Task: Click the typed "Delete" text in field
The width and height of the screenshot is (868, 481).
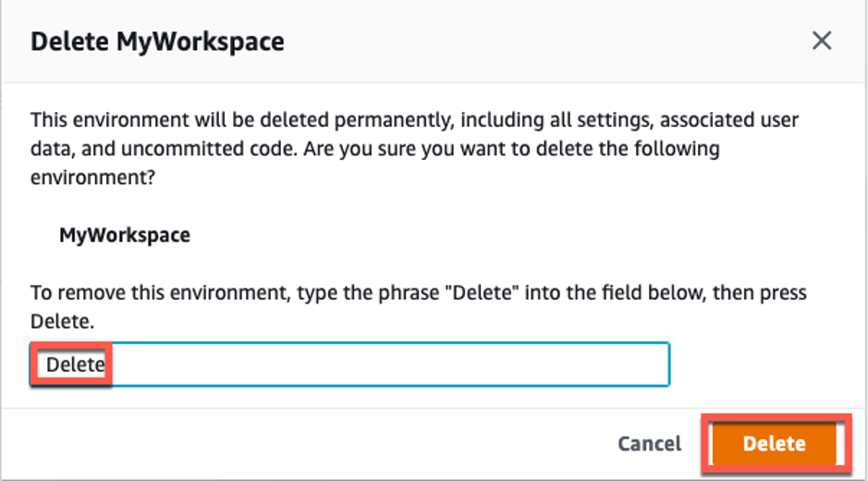Action: tap(75, 364)
